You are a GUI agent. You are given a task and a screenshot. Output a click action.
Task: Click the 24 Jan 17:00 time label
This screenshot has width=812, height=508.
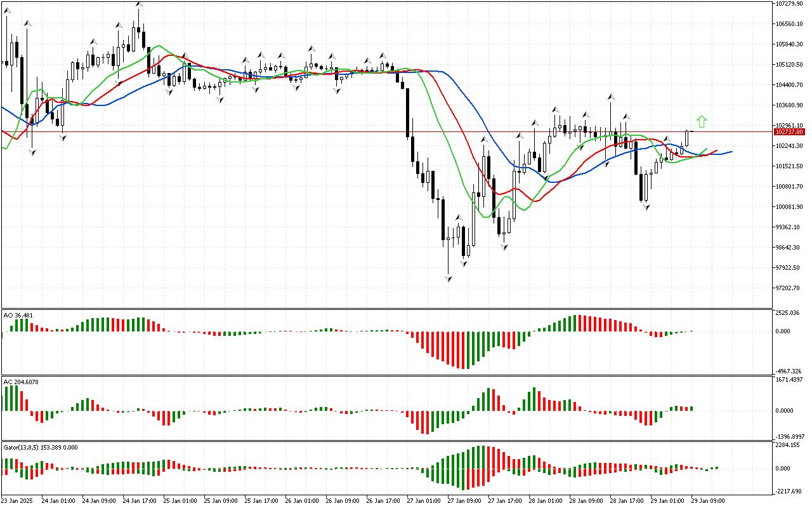pos(140,501)
